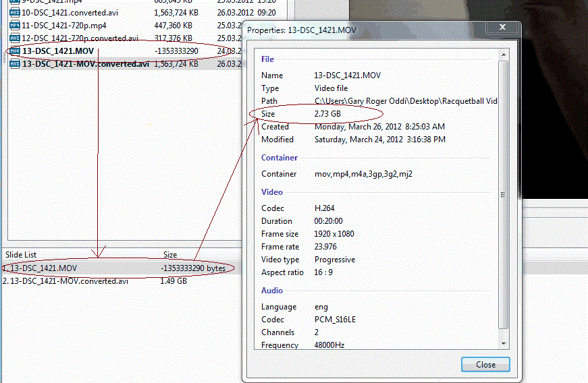Close the Properties dialog with Close button
The height and width of the screenshot is (383, 588).
pos(485,364)
